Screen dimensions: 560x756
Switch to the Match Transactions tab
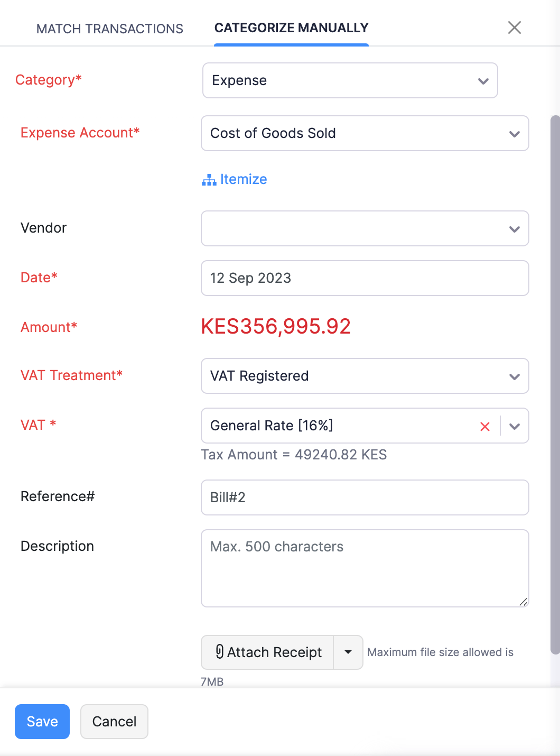pos(109,29)
